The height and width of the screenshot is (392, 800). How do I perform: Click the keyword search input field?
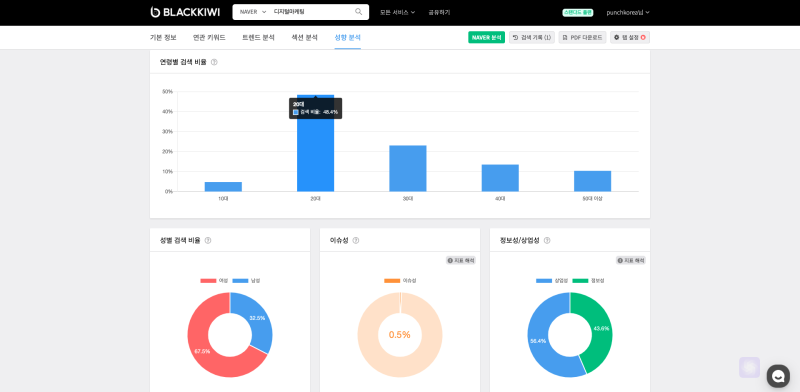pos(311,12)
